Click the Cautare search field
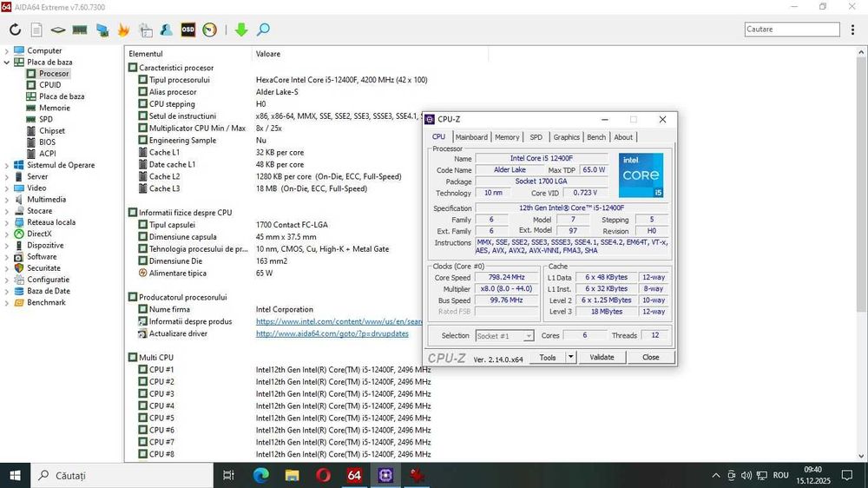This screenshot has width=868, height=488. (792, 30)
